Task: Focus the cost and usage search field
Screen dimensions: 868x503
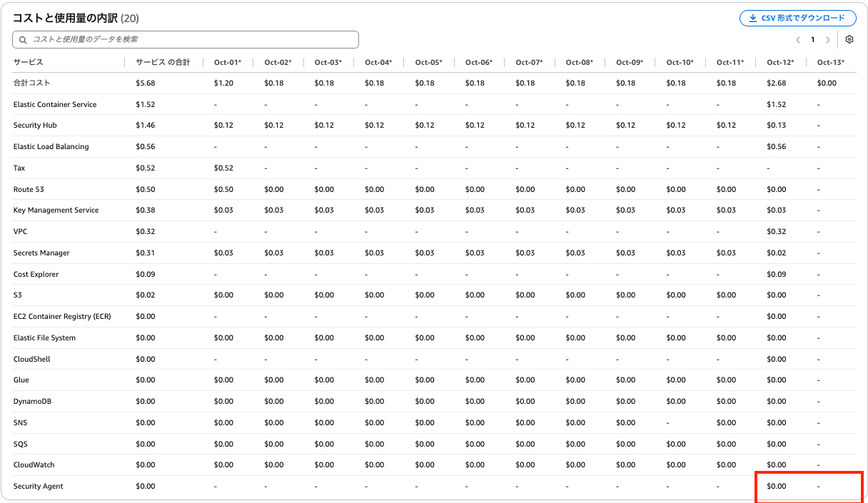Action: point(186,39)
